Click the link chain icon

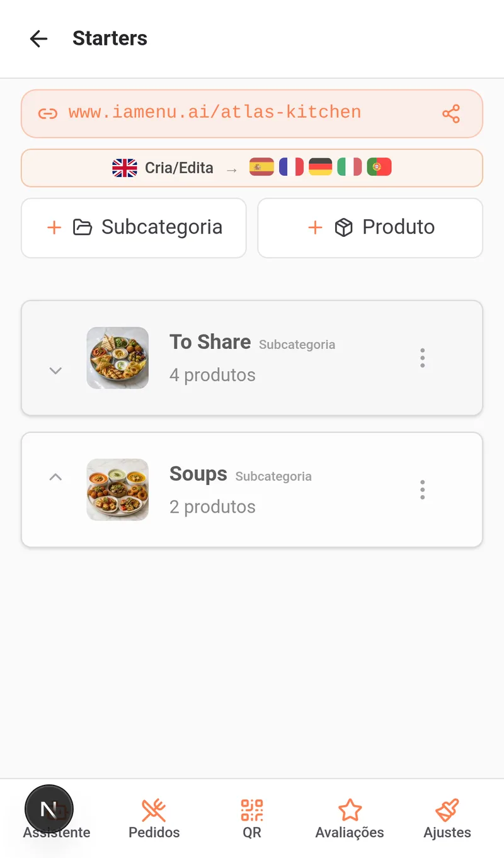click(48, 113)
